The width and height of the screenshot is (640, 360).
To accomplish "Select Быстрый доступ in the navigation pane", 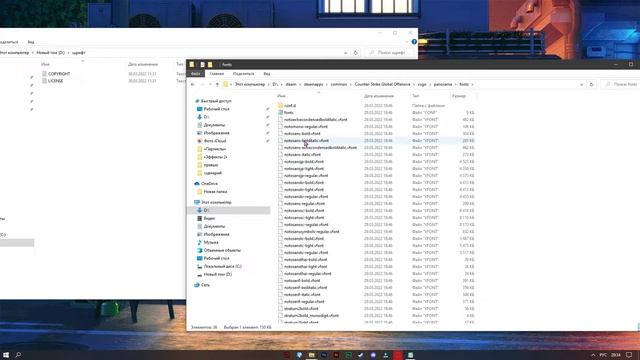I will click(x=216, y=101).
